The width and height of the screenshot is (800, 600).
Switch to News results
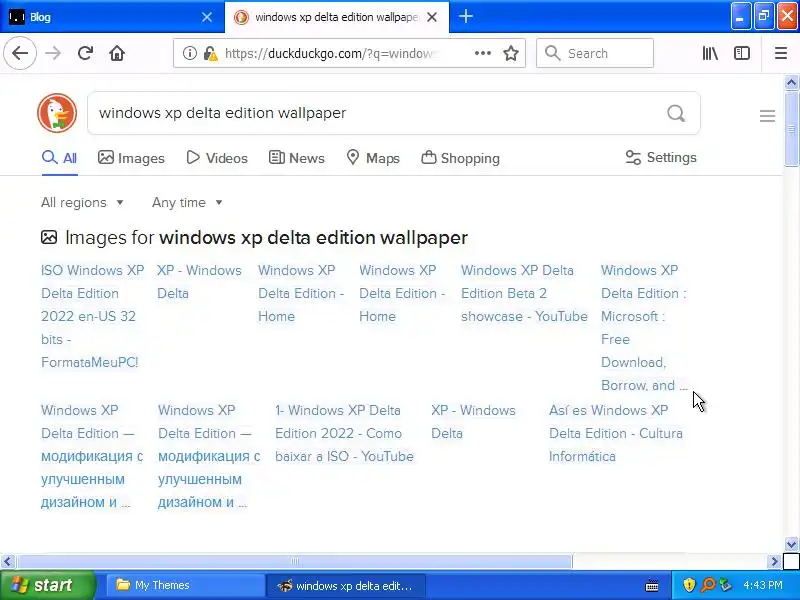(296, 158)
